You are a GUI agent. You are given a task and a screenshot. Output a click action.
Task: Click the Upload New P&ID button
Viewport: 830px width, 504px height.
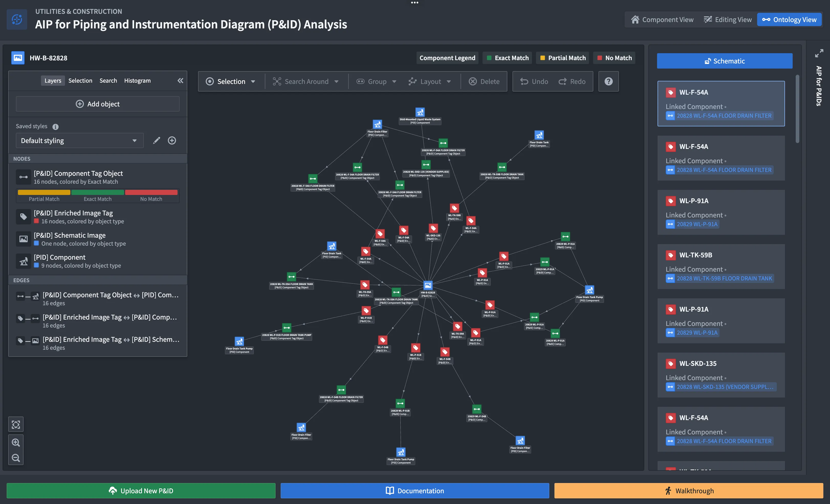tap(141, 490)
